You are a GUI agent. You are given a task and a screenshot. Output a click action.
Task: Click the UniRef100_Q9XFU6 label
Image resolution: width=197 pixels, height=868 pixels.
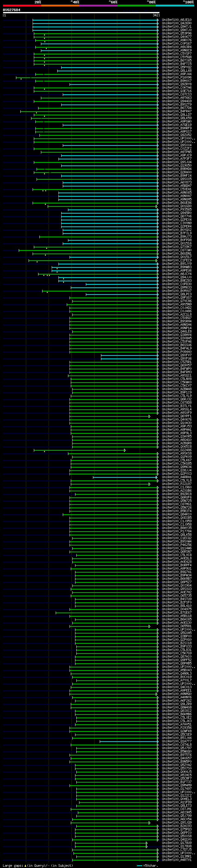tap(177, 358)
